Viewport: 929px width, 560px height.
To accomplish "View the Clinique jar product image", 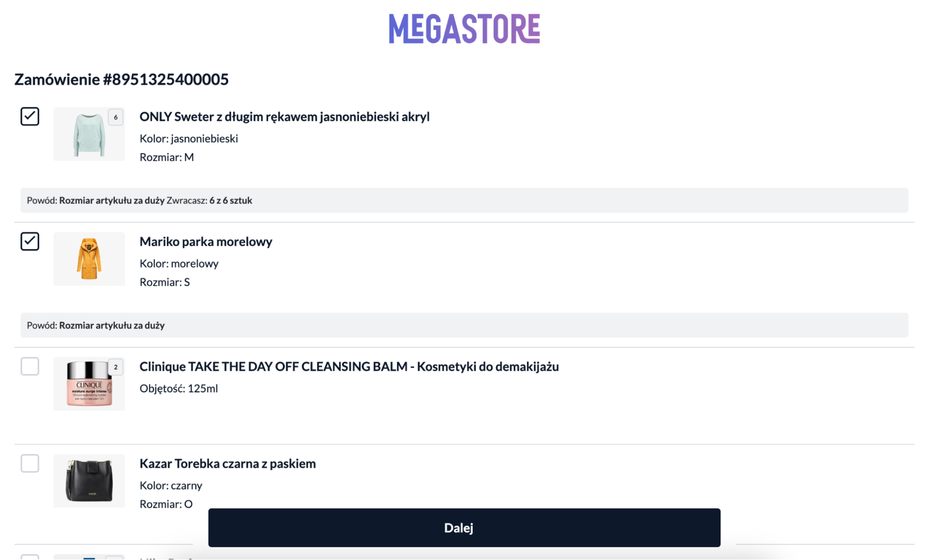I will [x=89, y=384].
